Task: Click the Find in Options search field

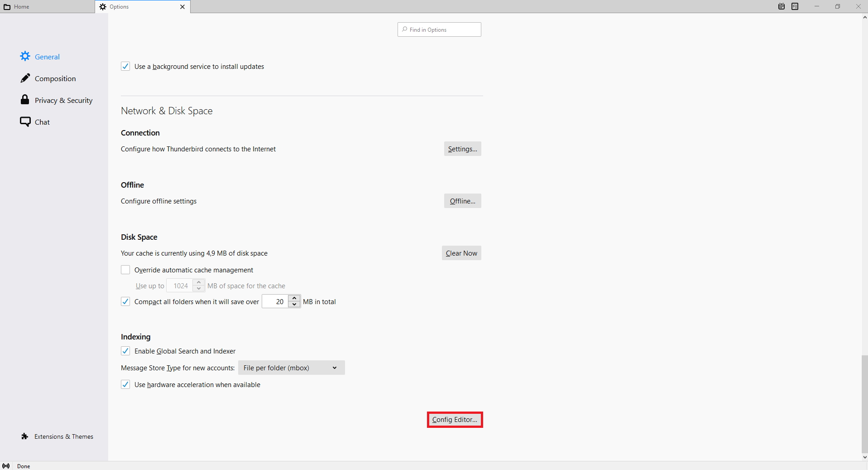Action: 439,29
